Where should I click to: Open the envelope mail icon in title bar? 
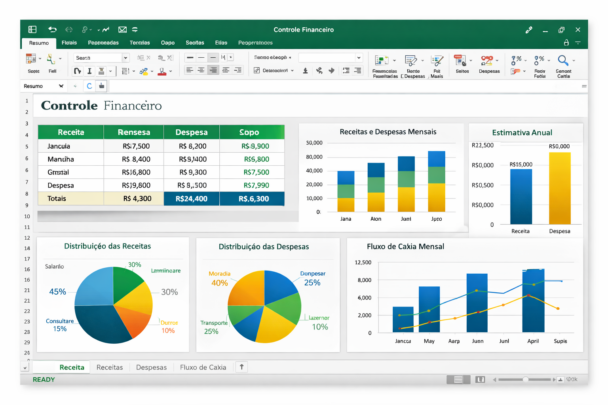tap(122, 30)
